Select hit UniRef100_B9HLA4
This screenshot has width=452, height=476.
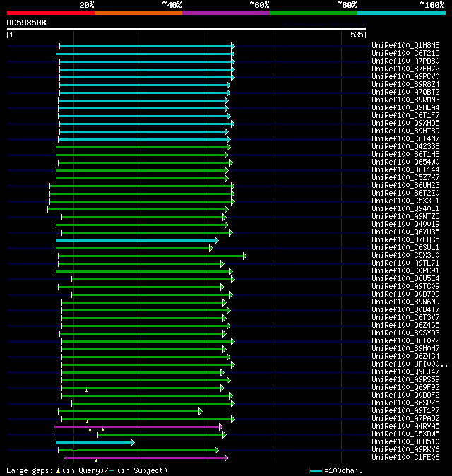[x=405, y=108]
